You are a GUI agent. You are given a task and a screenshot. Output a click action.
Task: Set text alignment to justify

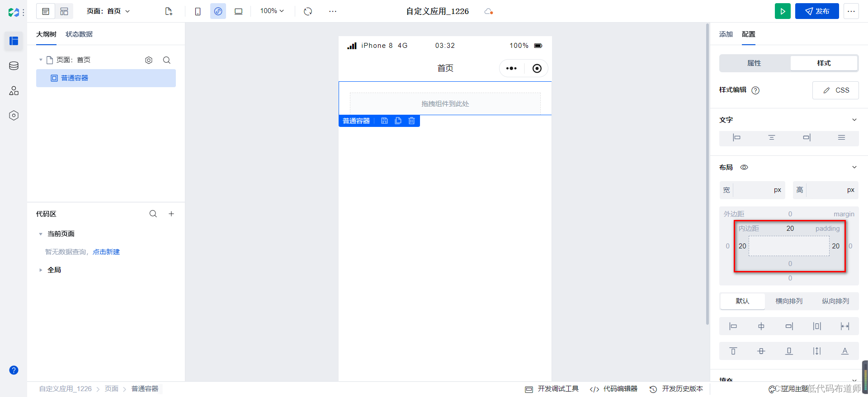pyautogui.click(x=841, y=138)
